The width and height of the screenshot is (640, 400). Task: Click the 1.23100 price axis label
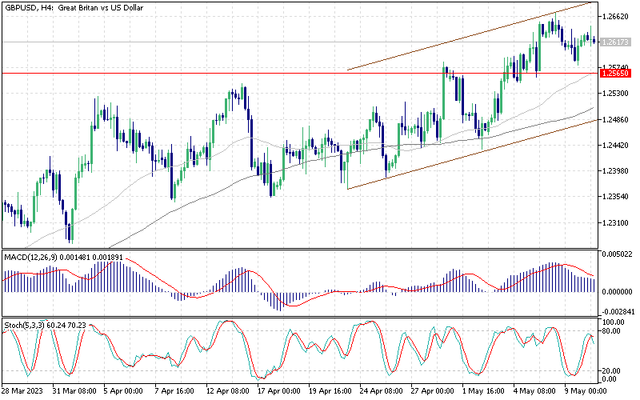tap(613, 221)
